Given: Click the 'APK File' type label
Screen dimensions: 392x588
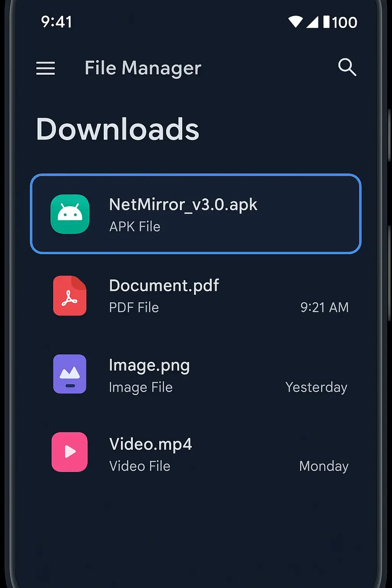Looking at the screenshot, I should coord(135,227).
